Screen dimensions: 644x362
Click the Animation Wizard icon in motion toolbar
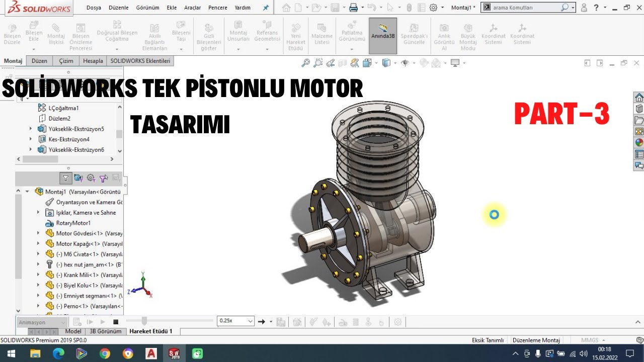(297, 322)
